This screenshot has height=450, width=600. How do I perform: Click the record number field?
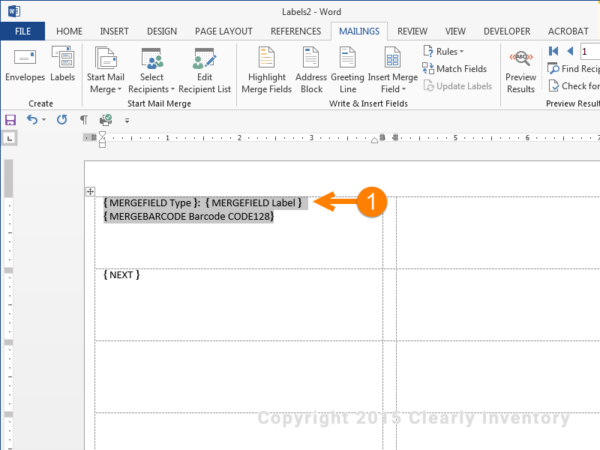(590, 52)
